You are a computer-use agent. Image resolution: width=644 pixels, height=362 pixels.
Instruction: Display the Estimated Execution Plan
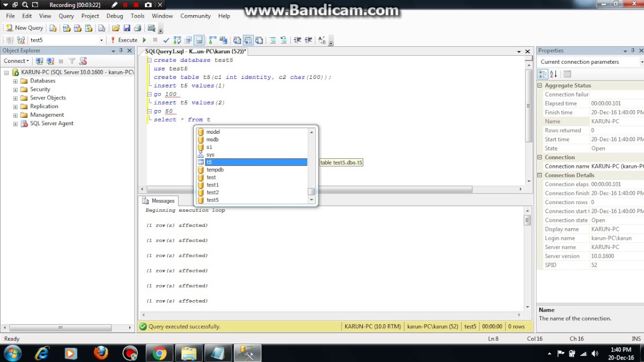(x=177, y=40)
